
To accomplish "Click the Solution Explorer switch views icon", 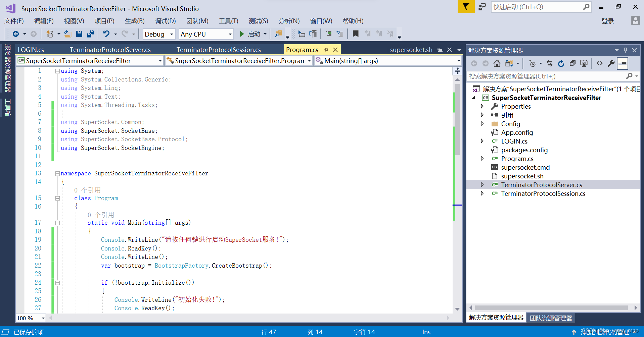I will click(509, 63).
